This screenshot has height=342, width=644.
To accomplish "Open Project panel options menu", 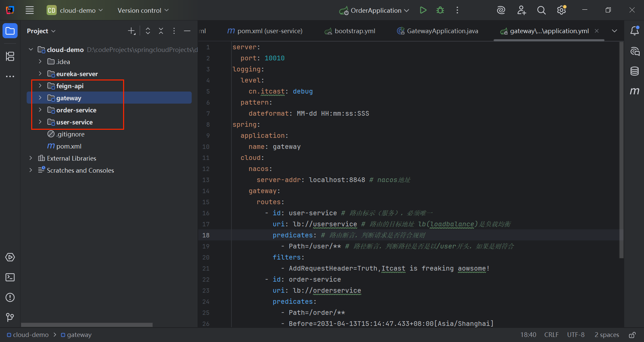I will pyautogui.click(x=174, y=31).
